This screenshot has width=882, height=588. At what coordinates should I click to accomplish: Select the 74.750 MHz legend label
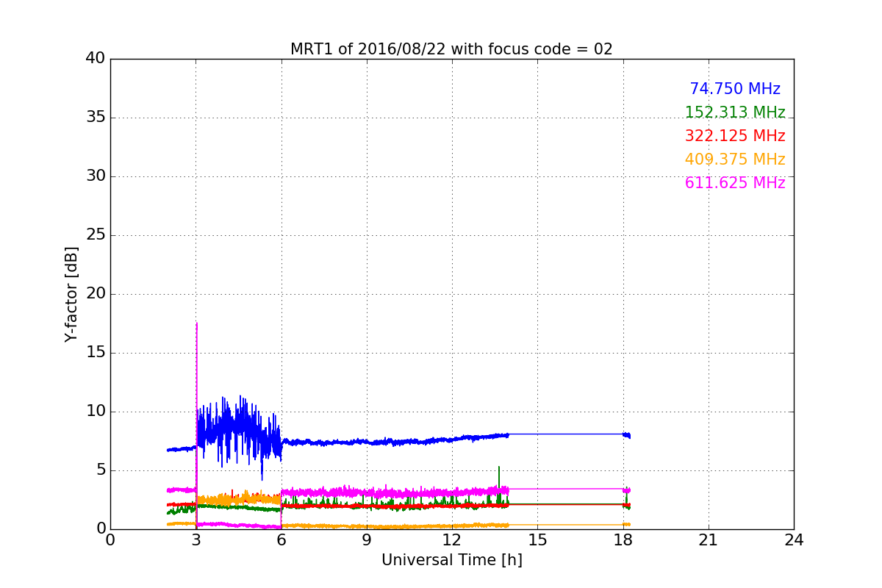point(735,89)
